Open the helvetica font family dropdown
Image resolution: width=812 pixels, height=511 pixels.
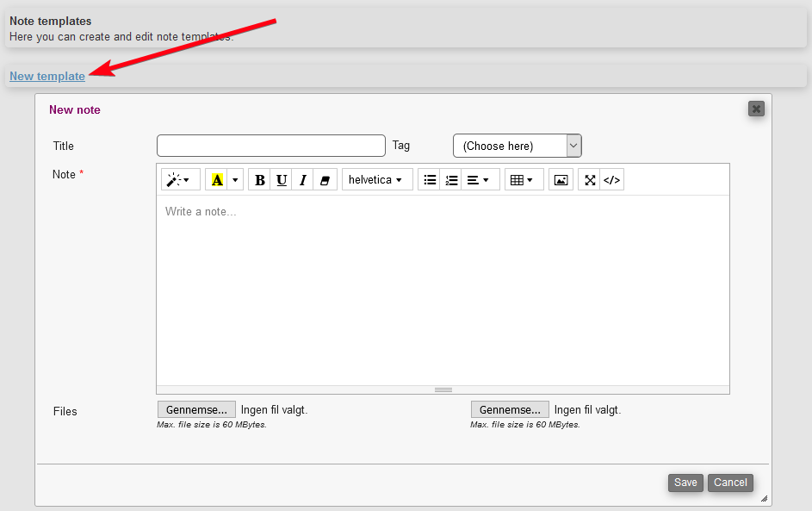[x=376, y=180]
